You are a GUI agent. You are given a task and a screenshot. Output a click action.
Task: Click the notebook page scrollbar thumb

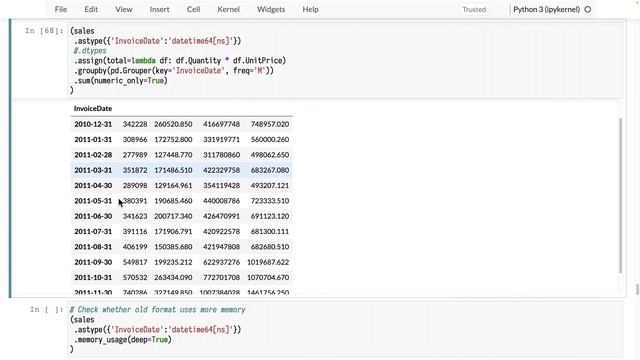tap(637, 289)
